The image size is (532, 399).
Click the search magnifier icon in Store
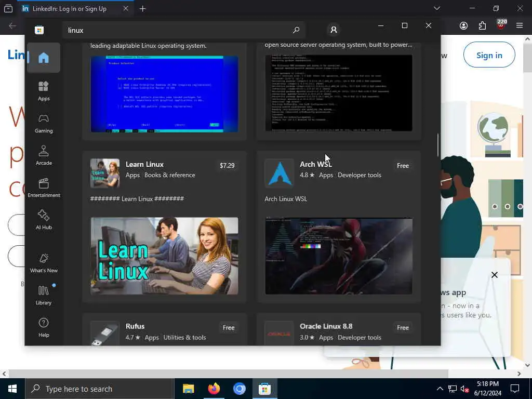pos(296,30)
